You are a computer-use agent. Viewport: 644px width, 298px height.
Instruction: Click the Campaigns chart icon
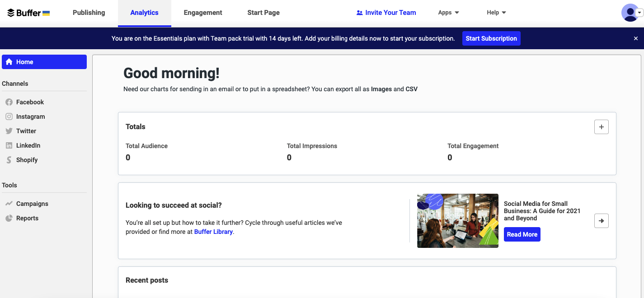(x=9, y=204)
